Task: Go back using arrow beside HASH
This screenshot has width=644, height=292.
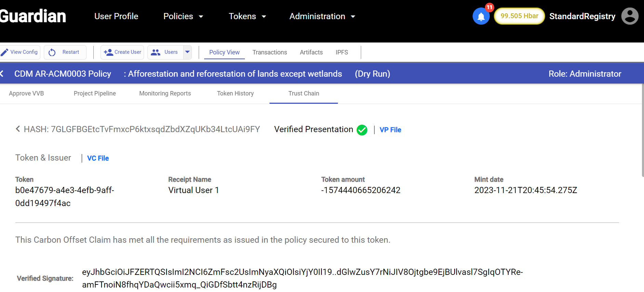Action: (18, 129)
